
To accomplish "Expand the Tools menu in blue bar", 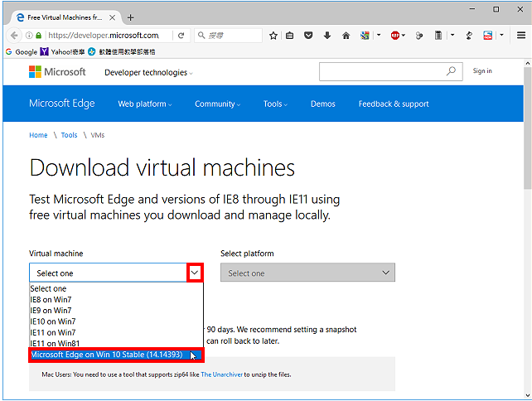I will 275,104.
